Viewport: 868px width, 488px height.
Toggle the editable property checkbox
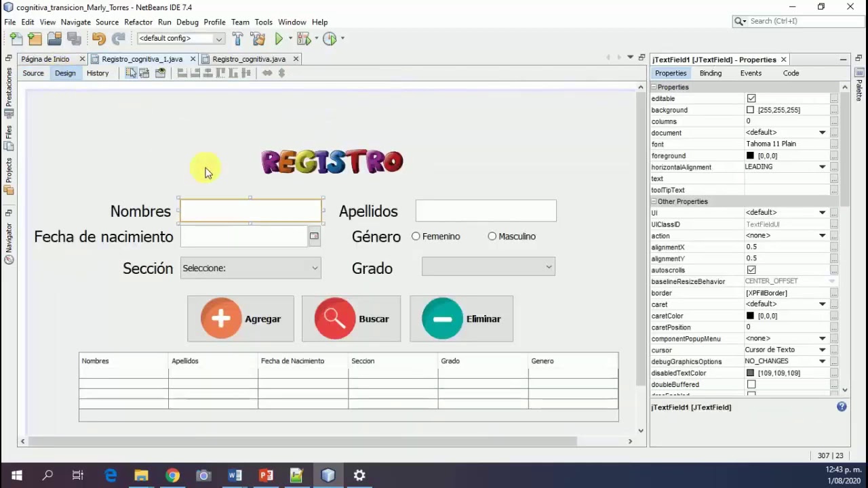click(x=751, y=98)
